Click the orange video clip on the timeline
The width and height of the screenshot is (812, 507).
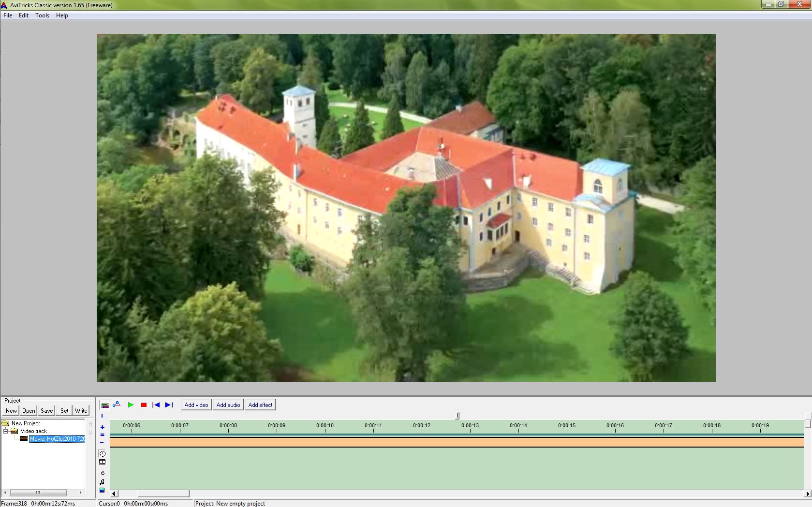[457, 442]
